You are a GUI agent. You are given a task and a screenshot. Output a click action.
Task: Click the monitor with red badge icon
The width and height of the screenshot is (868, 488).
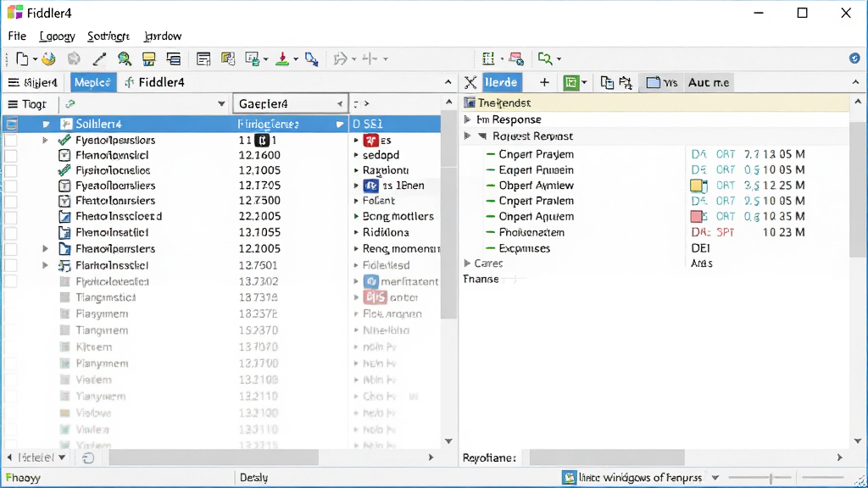pos(516,58)
